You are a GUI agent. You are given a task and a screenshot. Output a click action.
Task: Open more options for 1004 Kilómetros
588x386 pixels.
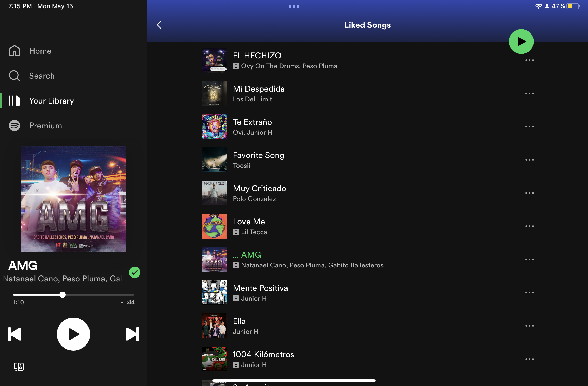point(529,359)
